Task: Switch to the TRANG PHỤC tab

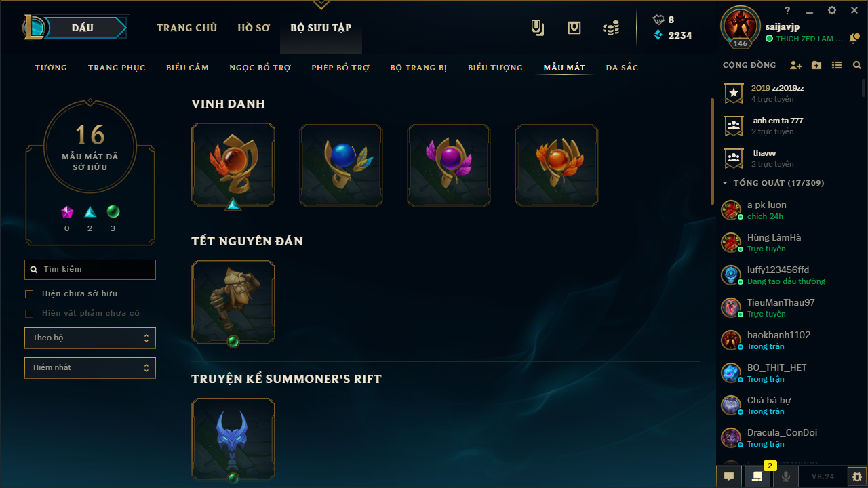Action: coord(117,68)
